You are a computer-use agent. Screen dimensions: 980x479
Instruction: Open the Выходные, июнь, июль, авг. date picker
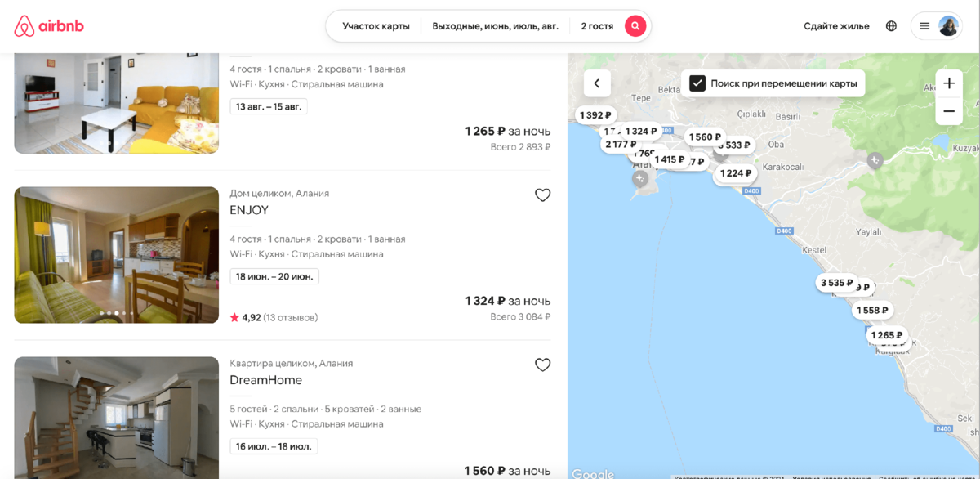coord(494,25)
